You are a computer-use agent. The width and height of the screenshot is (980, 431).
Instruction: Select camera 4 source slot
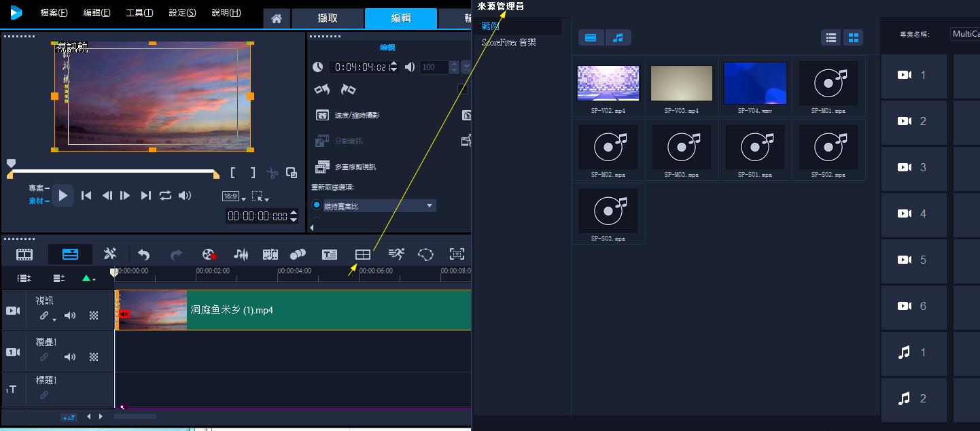click(914, 213)
